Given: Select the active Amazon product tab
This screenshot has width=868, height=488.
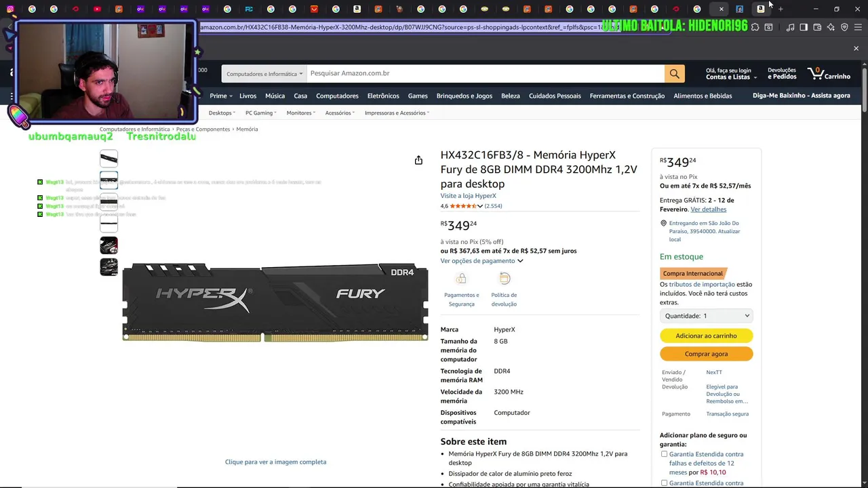Looking at the screenshot, I should pyautogui.click(x=760, y=9).
